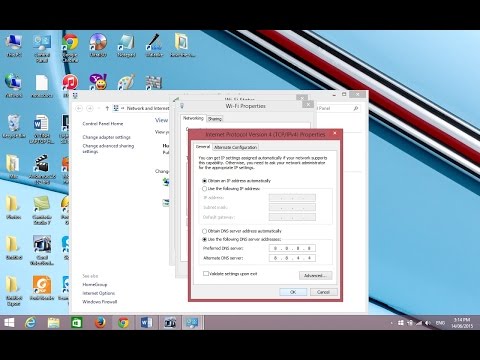Open the clapperboard video shortcut on desktop
The height and width of the screenshot is (360, 480).
[42, 170]
